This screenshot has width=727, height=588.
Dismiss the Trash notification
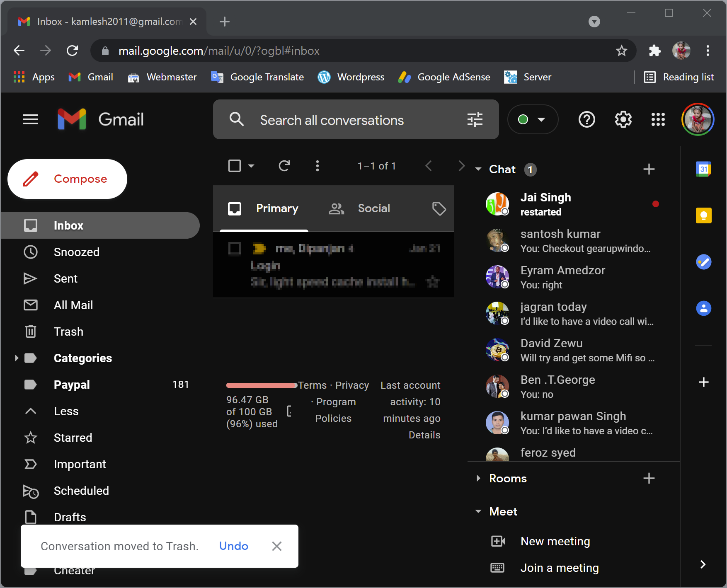tap(277, 546)
